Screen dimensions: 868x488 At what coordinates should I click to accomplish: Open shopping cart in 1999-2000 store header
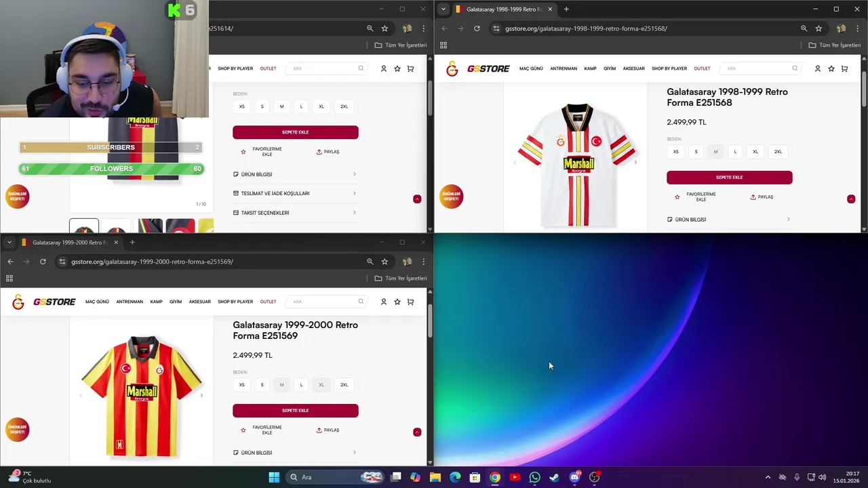coord(410,302)
